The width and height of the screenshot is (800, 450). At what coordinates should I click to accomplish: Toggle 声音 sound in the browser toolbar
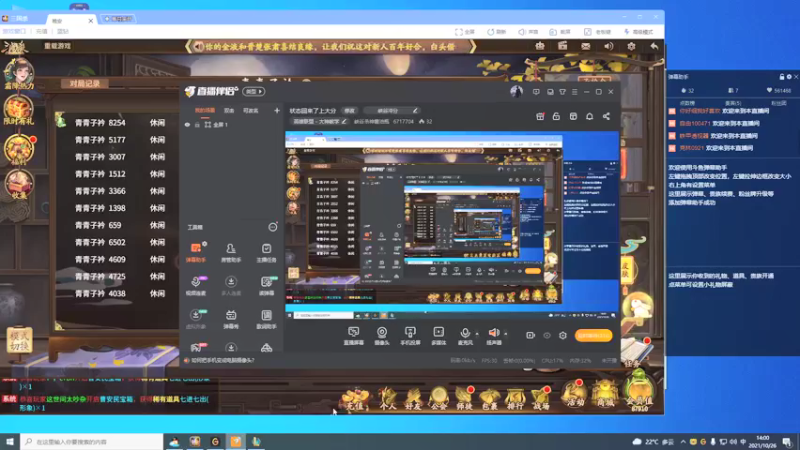click(x=528, y=32)
